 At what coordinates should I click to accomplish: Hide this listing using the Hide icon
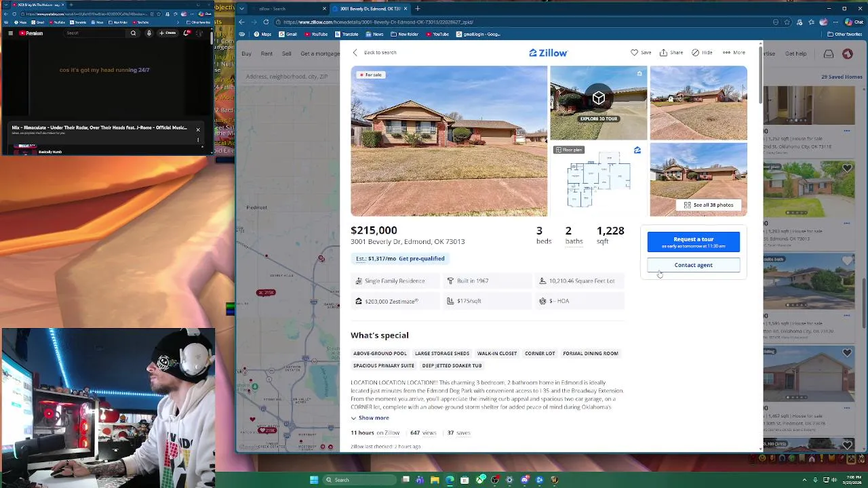[696, 52]
